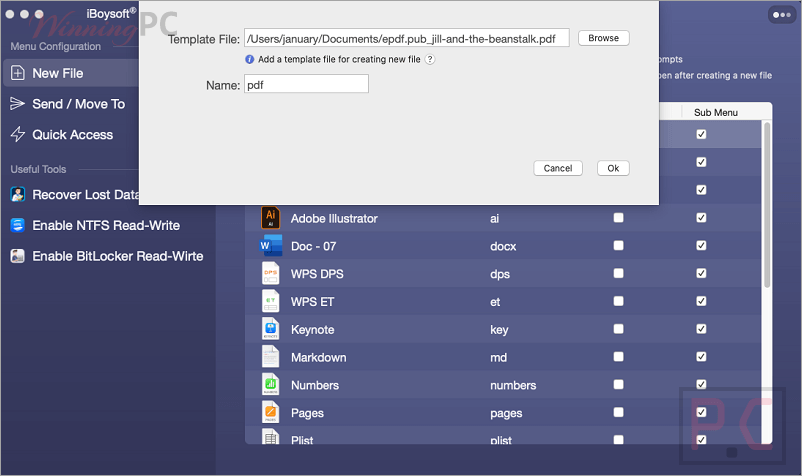
Task: Open Enable NTFS Read-Write tool
Action: point(106,225)
